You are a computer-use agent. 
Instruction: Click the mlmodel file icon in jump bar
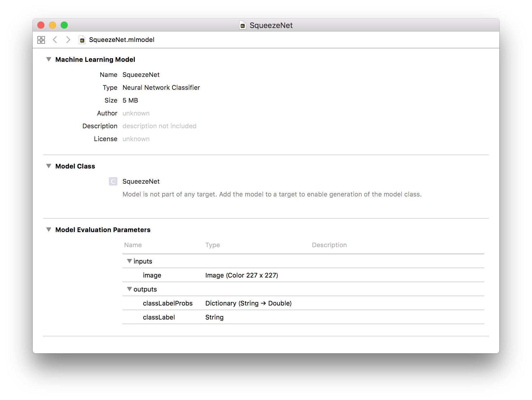pos(82,40)
